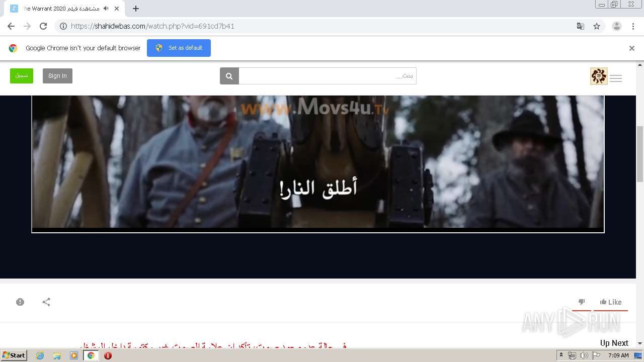This screenshot has width=644, height=362.
Task: Like the video
Action: (611, 302)
